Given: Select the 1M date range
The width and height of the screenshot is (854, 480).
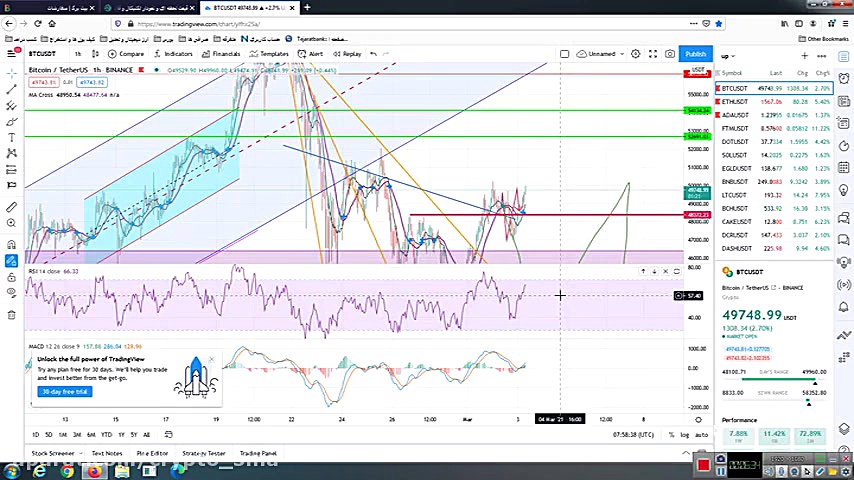Looking at the screenshot, I should tap(63, 435).
